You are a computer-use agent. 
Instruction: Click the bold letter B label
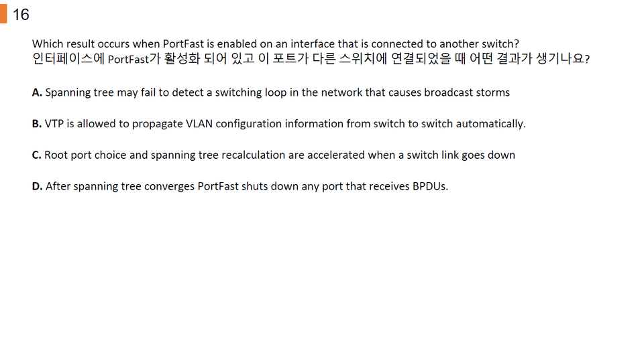tap(37, 124)
